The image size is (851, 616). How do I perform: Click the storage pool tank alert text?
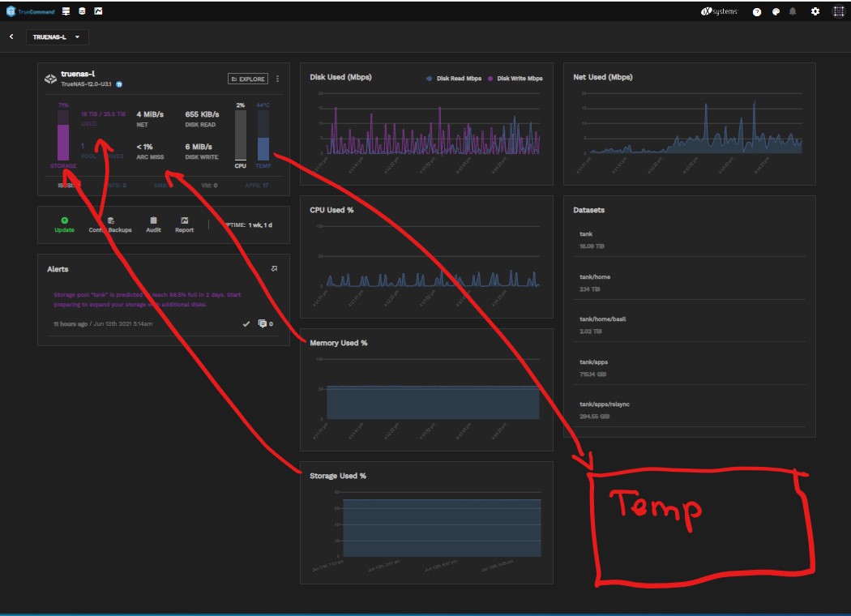147,300
